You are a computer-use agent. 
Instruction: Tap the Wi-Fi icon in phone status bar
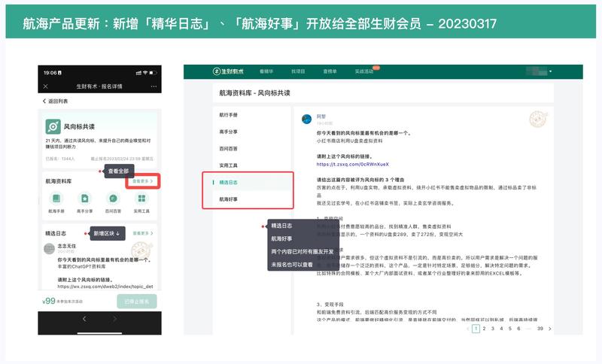click(145, 72)
